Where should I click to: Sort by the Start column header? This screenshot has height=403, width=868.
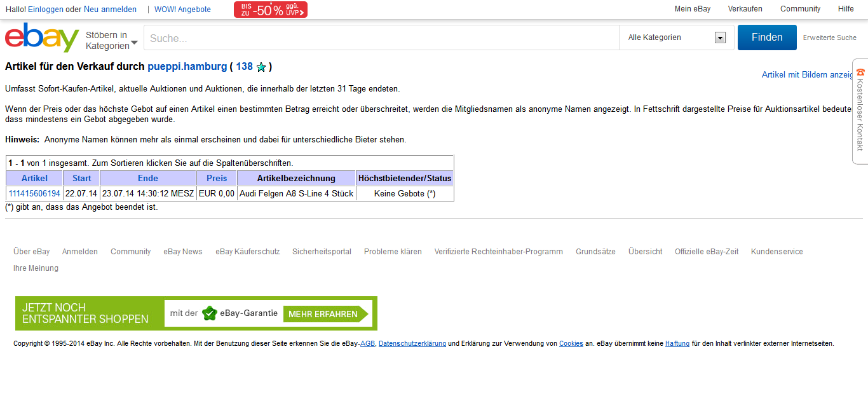click(x=81, y=178)
